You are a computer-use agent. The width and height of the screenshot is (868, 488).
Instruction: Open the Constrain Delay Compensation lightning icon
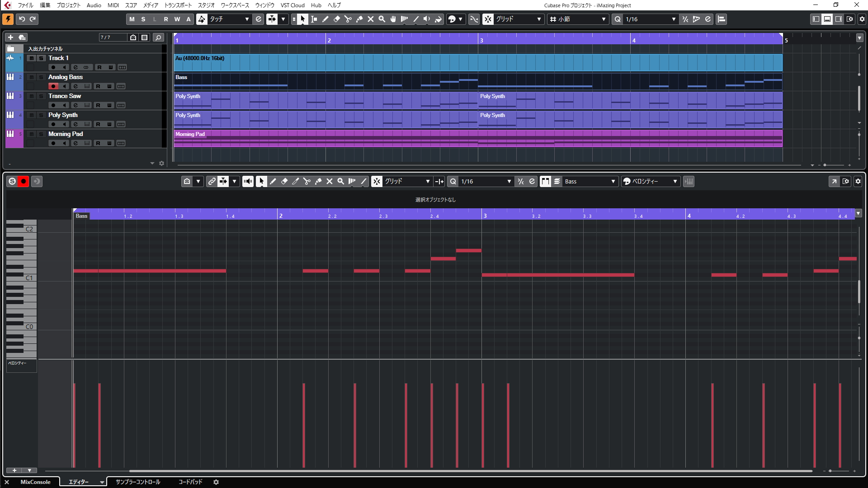[x=8, y=19]
